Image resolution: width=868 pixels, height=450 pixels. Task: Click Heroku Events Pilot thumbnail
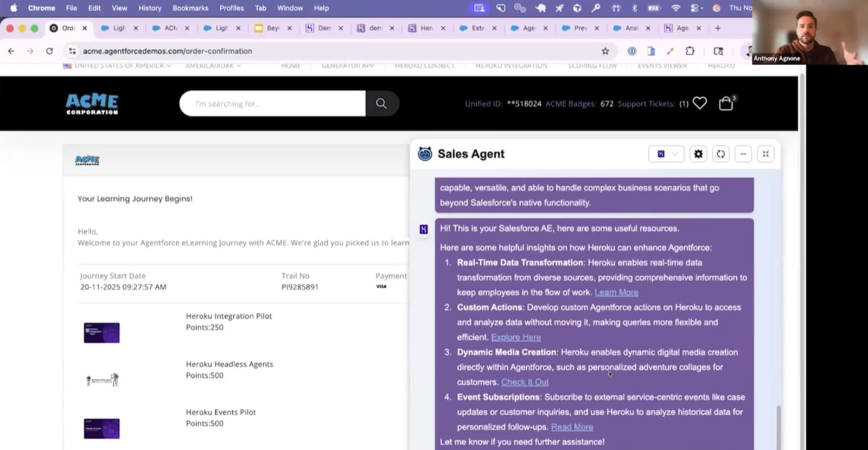point(101,428)
